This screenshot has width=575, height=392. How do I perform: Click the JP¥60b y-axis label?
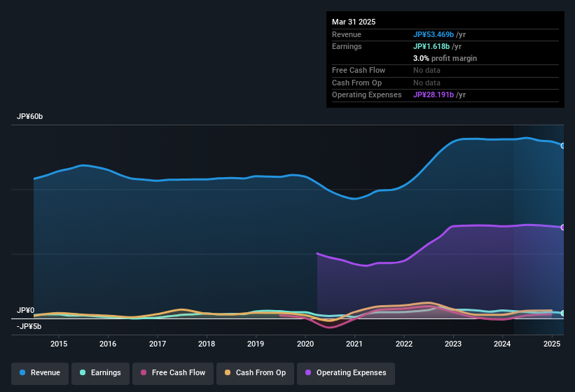pyautogui.click(x=29, y=116)
